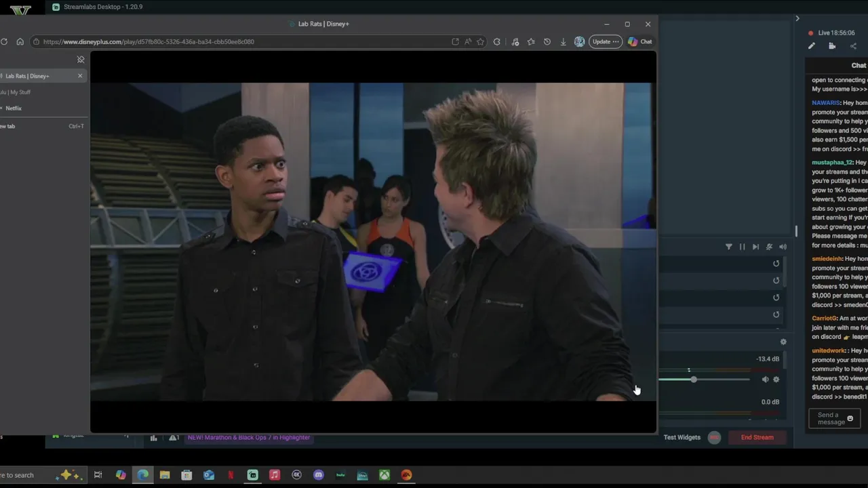Open performance stats bar chart icon
868x488 pixels.
[x=153, y=438]
